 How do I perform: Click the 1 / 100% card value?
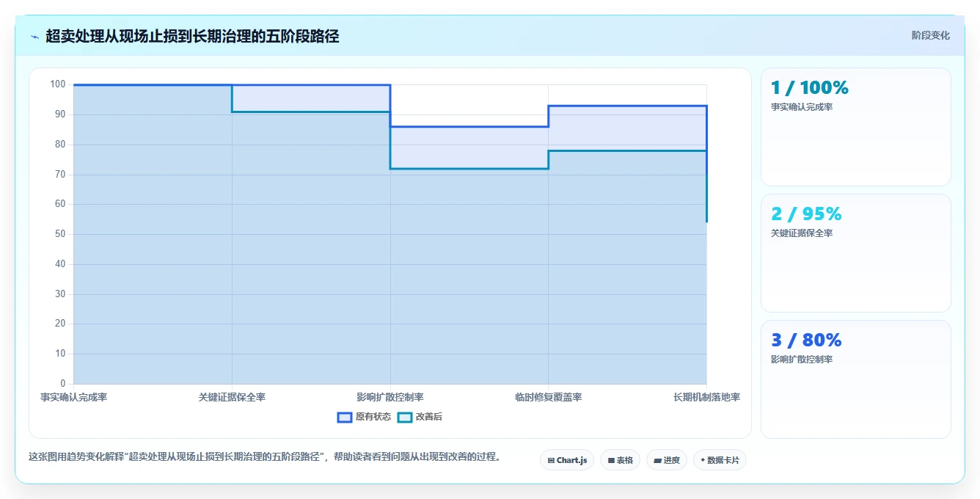(x=809, y=87)
